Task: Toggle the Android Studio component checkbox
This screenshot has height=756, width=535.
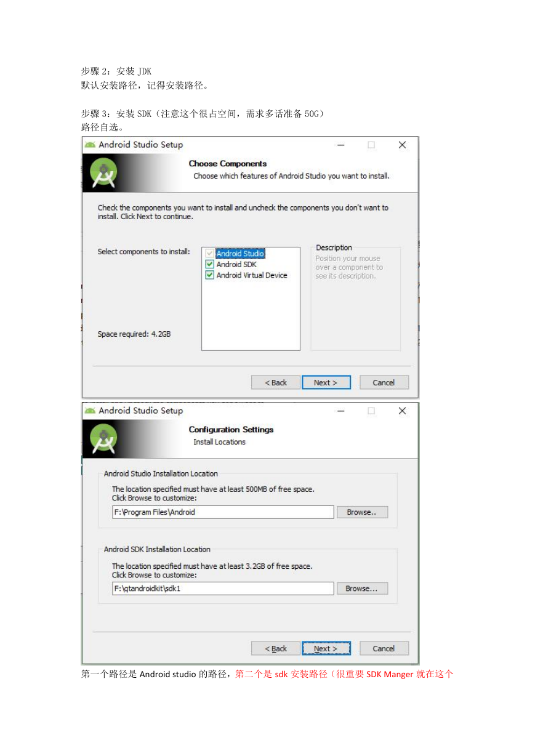Action: [210, 254]
